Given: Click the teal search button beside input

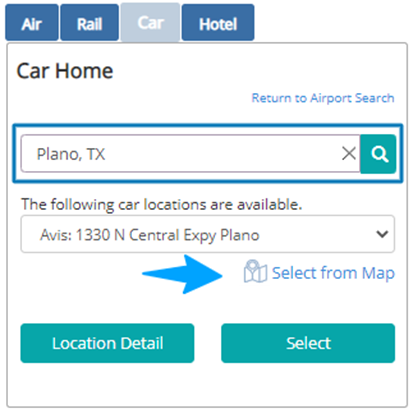Looking at the screenshot, I should (378, 154).
